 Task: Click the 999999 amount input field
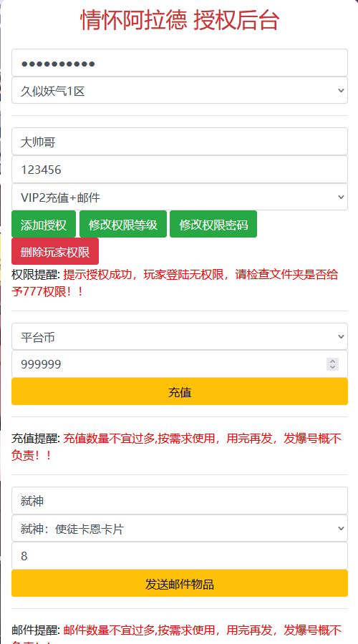(x=180, y=364)
